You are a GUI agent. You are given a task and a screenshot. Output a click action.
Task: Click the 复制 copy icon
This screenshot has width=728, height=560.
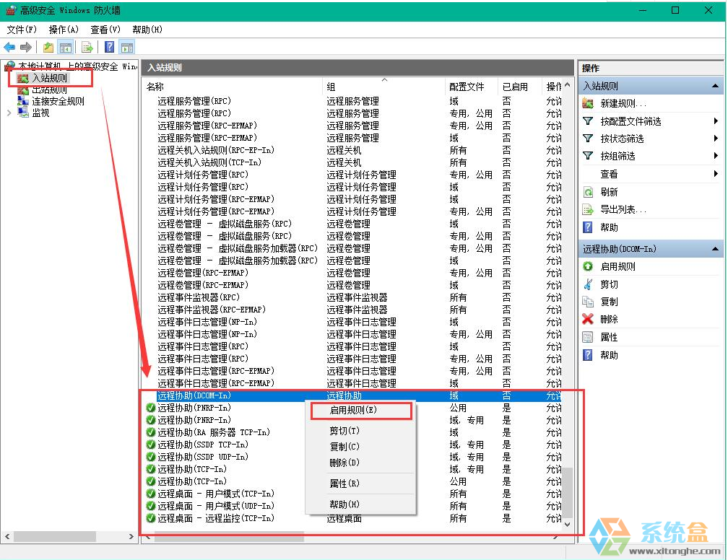click(x=588, y=302)
